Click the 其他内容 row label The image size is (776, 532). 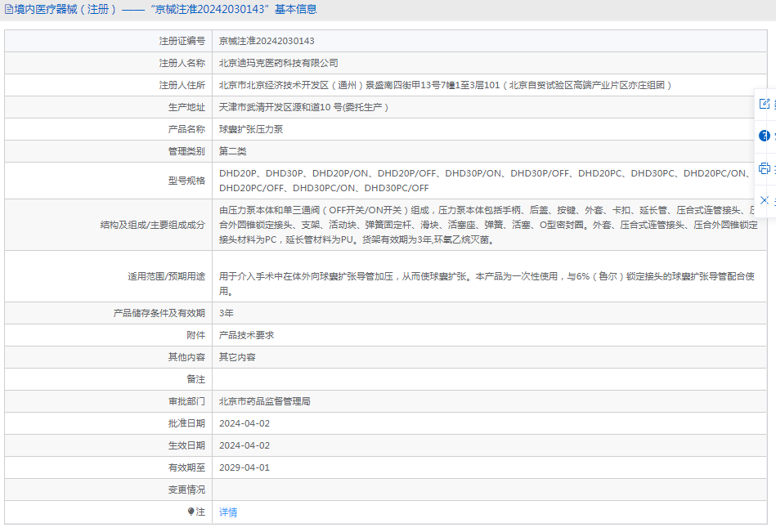tap(186, 357)
